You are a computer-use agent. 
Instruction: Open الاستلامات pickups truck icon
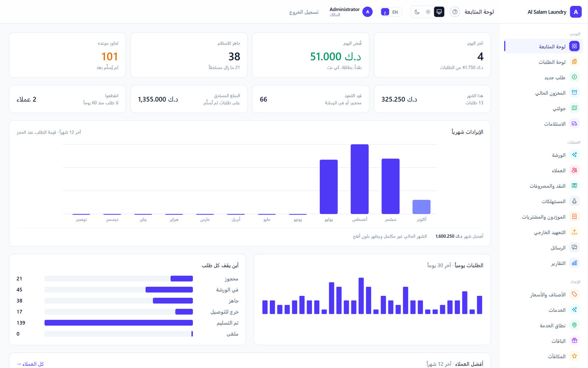[574, 123]
